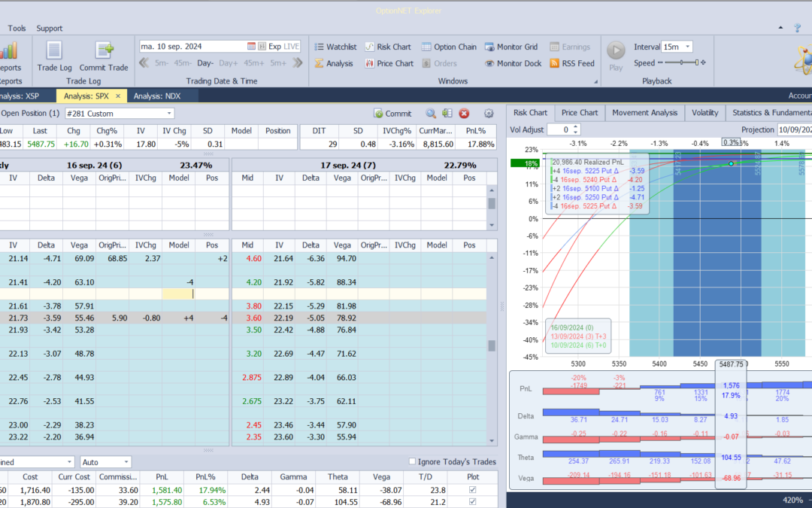This screenshot has height=508, width=812.
Task: Toggle the Ignore Today's Trades checkbox
Action: [x=412, y=461]
